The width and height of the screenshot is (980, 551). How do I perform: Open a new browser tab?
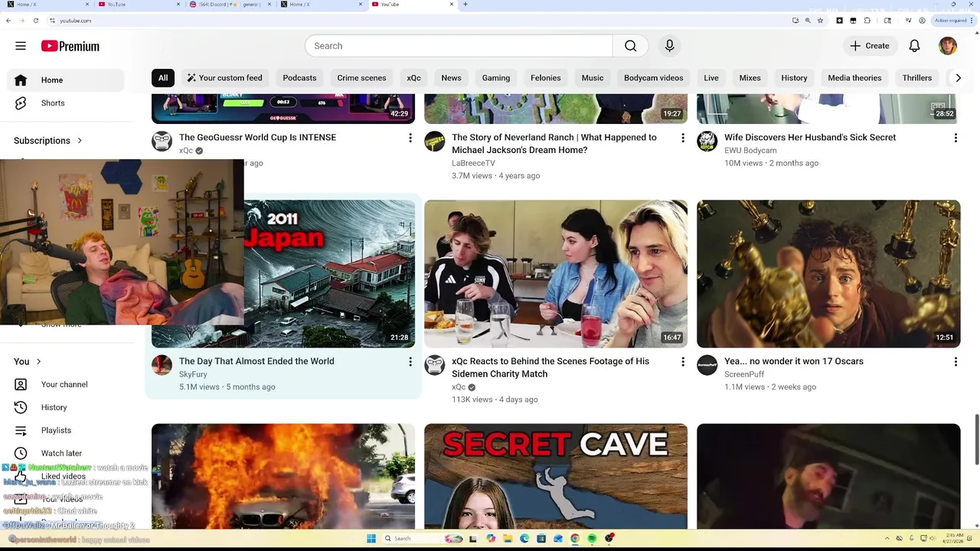point(465,5)
